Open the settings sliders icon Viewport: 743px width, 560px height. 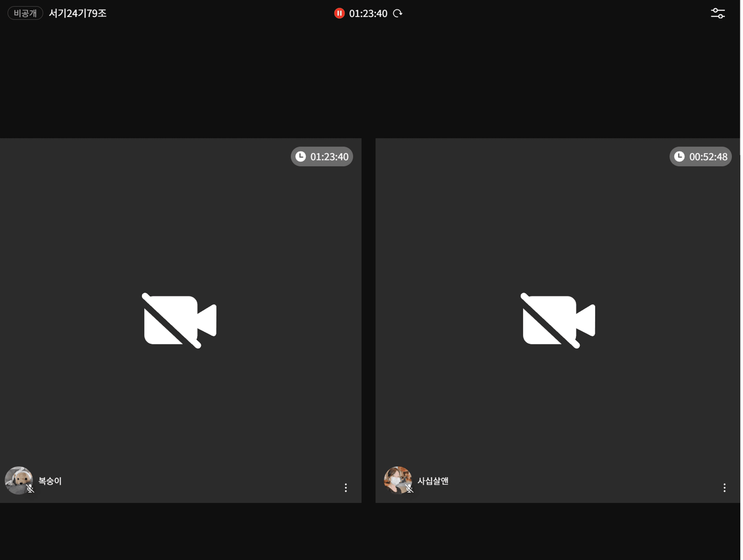click(717, 13)
